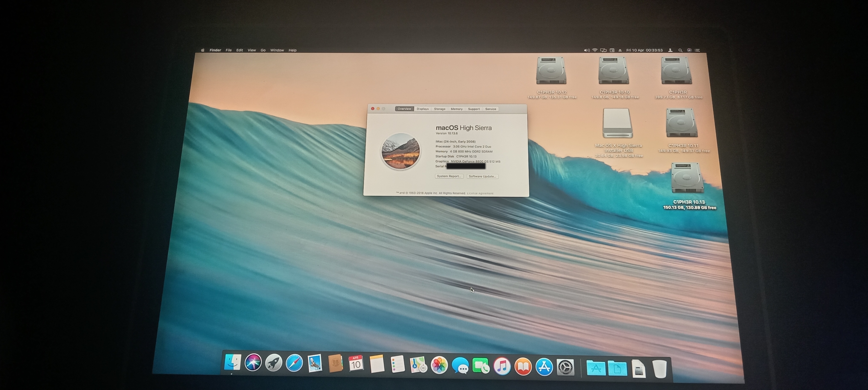Click 'iMac (24-inch, Early 2008)' text
The image size is (868, 390).
[x=455, y=142]
